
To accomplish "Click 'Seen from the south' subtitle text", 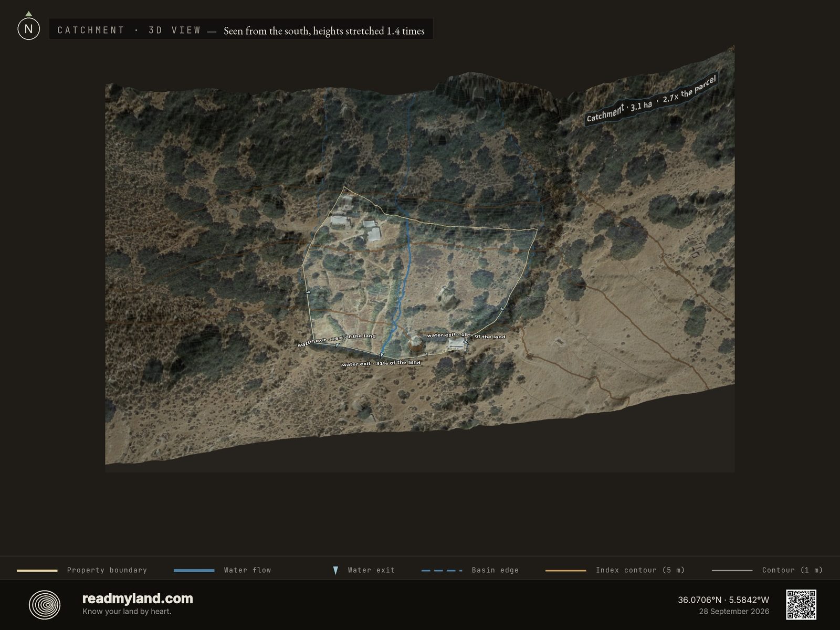I will click(x=267, y=31).
